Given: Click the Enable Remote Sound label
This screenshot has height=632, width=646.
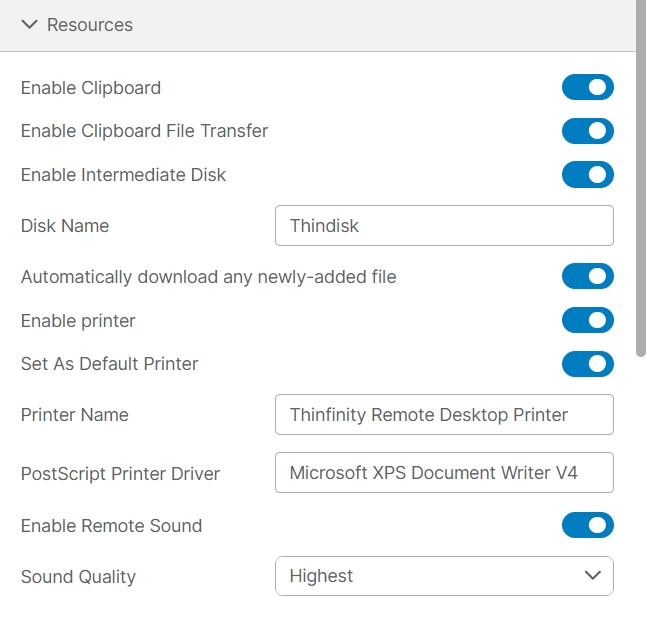Looking at the screenshot, I should (x=111, y=526).
